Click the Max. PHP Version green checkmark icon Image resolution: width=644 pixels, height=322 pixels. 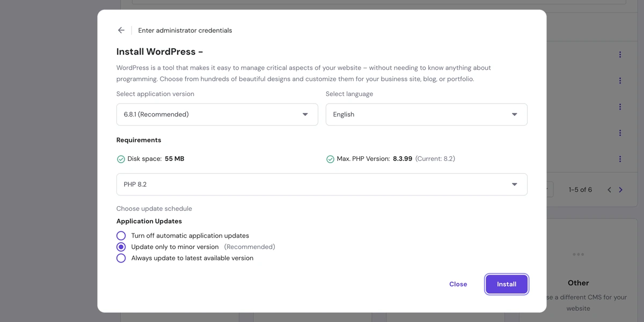(330, 159)
